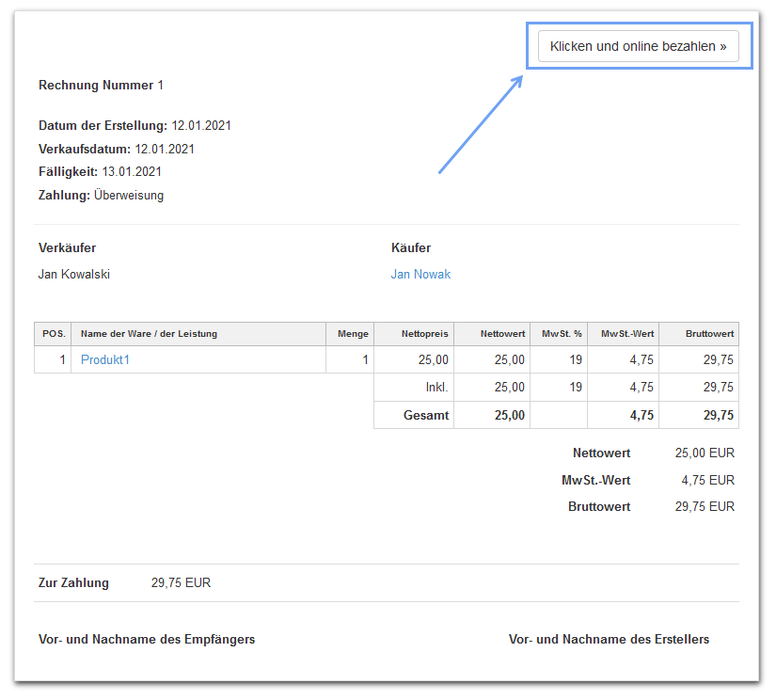Click the 'Inkl.' row label

[436, 388]
